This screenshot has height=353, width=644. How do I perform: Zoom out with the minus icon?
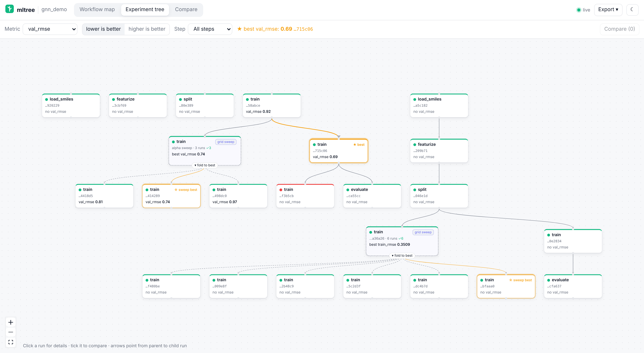(11, 332)
